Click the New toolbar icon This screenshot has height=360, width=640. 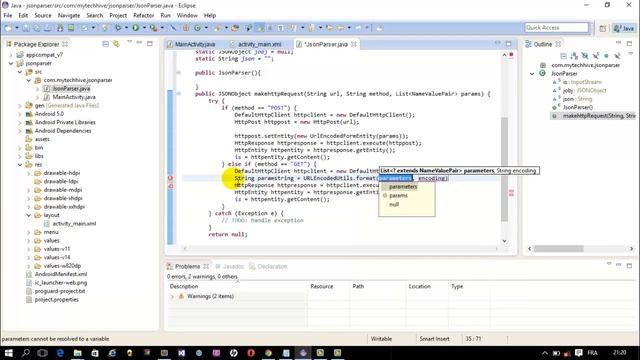pos(8,28)
